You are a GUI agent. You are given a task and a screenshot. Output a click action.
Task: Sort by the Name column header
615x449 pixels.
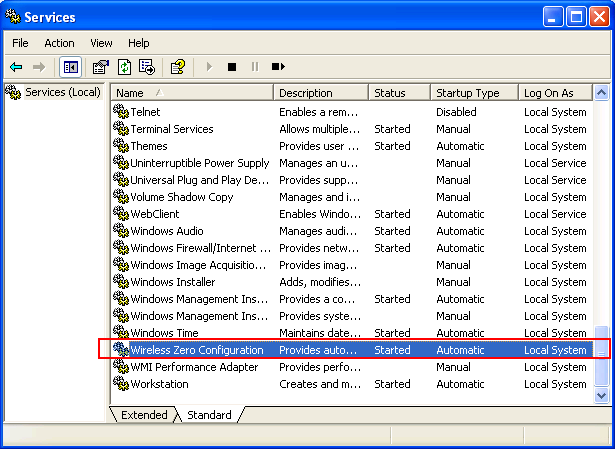coord(192,93)
